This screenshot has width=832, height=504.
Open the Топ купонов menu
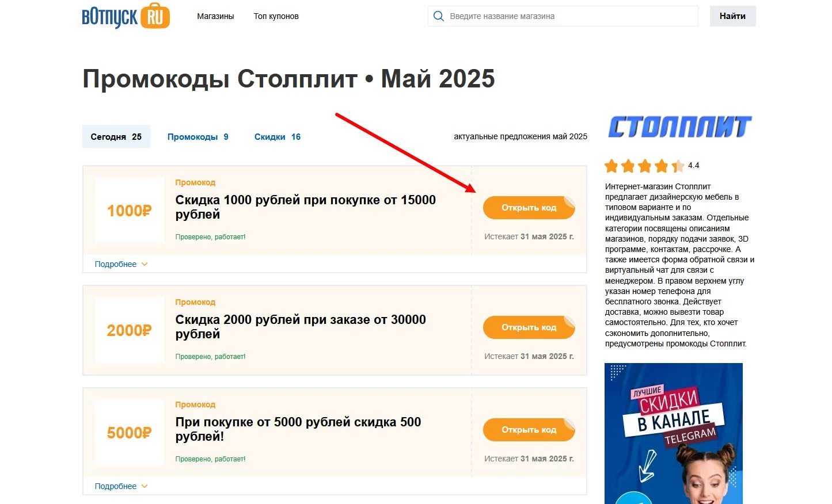(276, 16)
